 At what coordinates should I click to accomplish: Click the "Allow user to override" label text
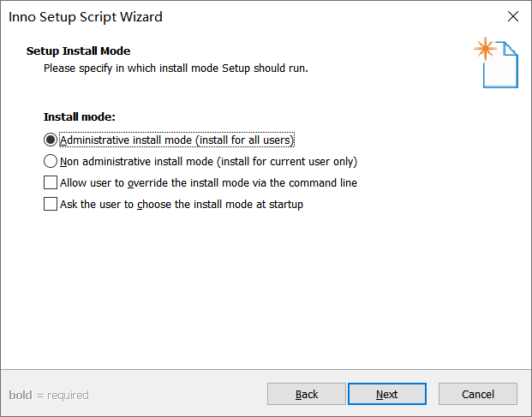[x=208, y=182]
